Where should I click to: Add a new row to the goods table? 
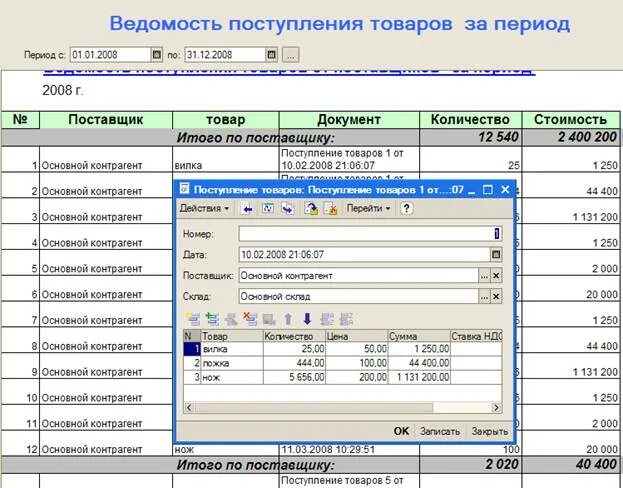[193, 319]
